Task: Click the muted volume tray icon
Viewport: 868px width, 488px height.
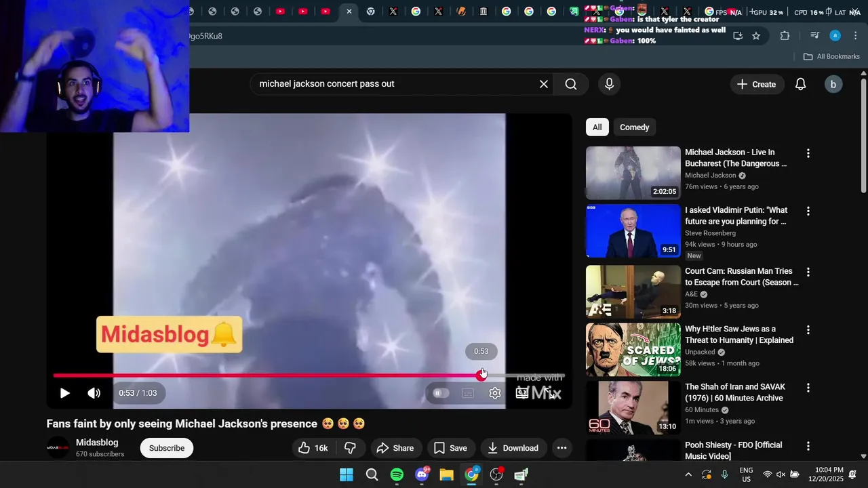Action: pyautogui.click(x=781, y=474)
